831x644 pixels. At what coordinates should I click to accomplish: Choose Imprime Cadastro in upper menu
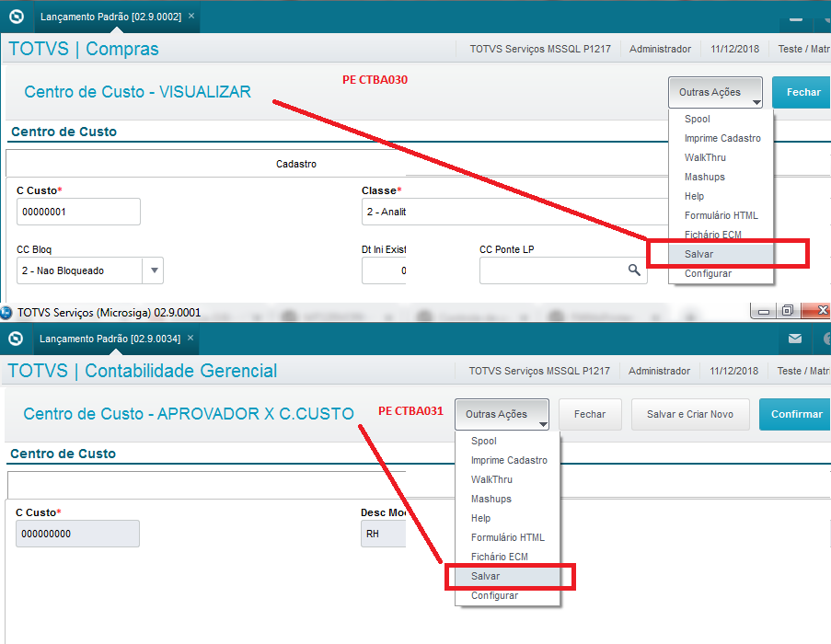coord(721,138)
